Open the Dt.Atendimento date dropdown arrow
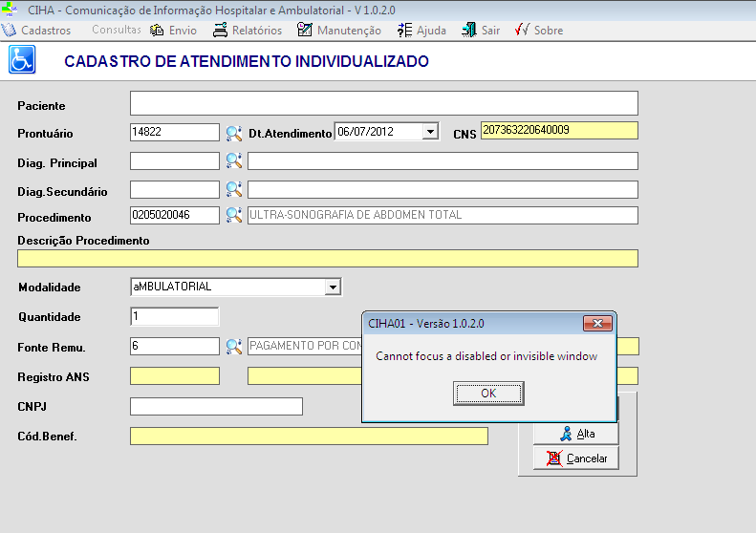 [x=430, y=132]
